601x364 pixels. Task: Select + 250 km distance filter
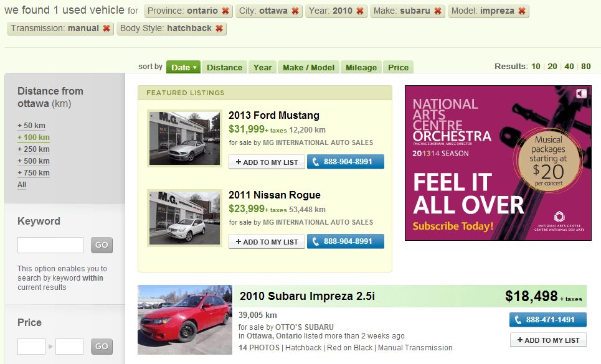(34, 149)
